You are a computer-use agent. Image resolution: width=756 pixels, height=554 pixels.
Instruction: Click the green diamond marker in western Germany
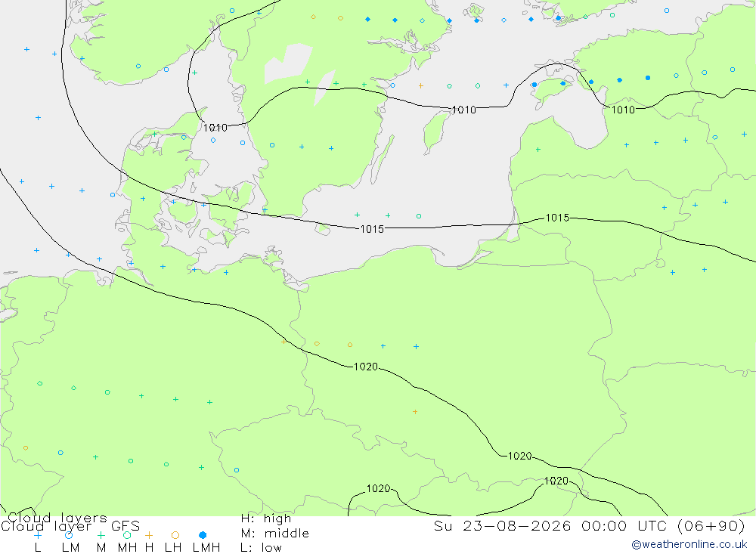click(74, 388)
